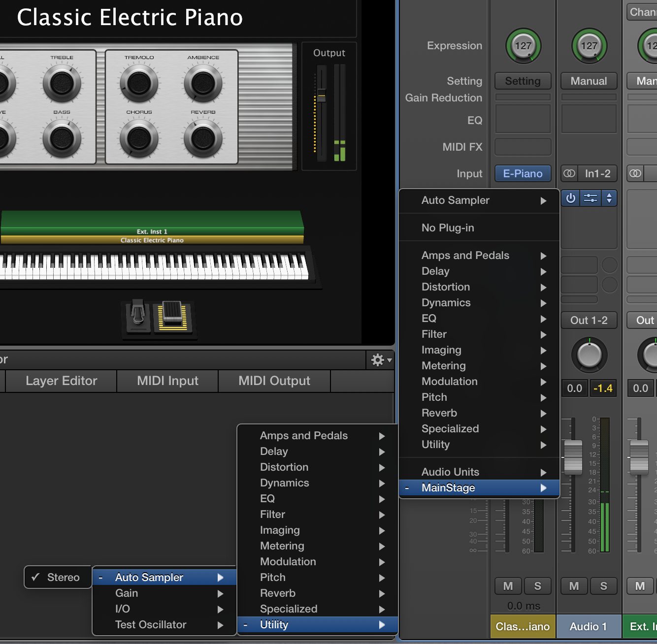The width and height of the screenshot is (657, 644).
Task: Click the E-Piano instrument slot
Action: click(523, 173)
